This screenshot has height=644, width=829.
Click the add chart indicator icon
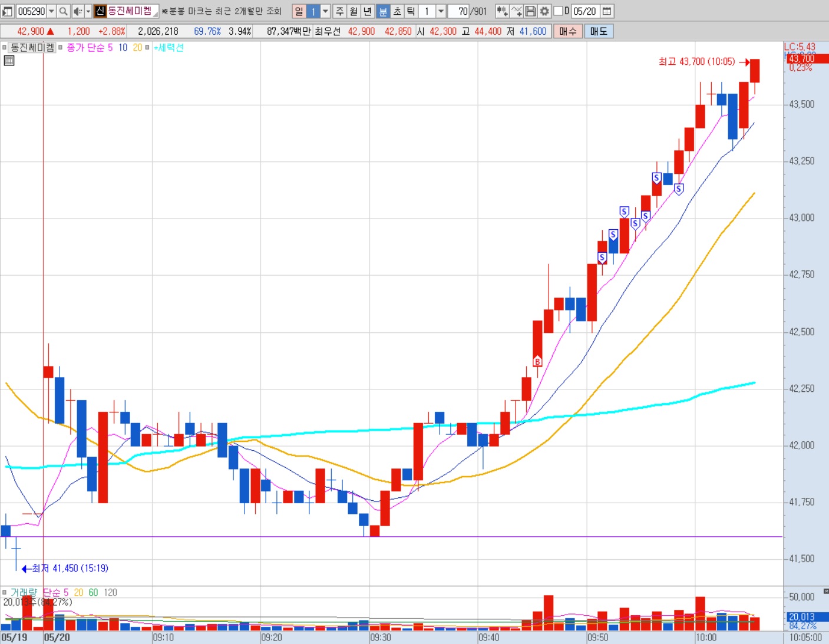tap(502, 11)
